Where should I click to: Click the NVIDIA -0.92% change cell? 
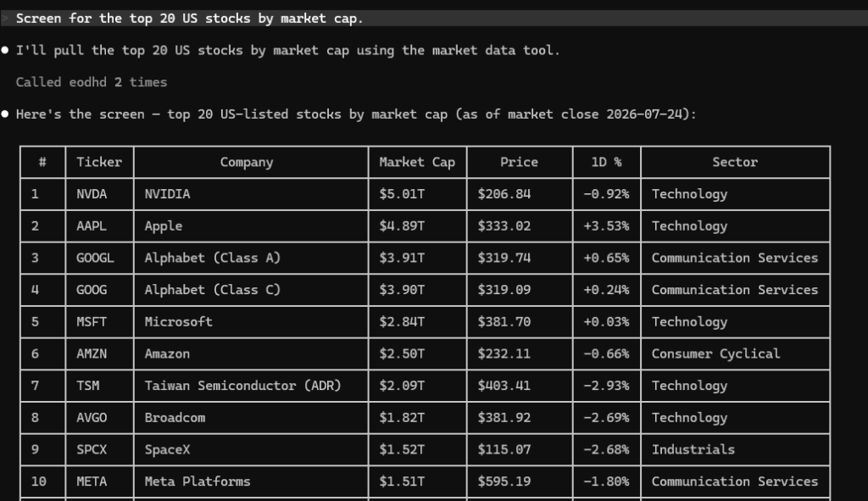[x=606, y=194]
